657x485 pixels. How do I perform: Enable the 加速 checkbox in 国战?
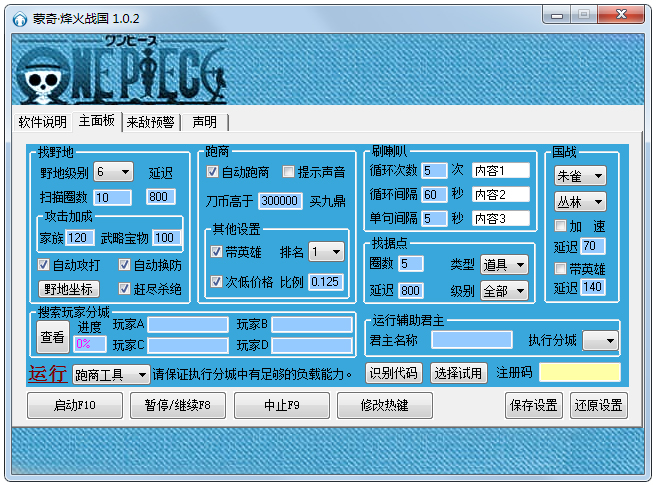tap(560, 225)
